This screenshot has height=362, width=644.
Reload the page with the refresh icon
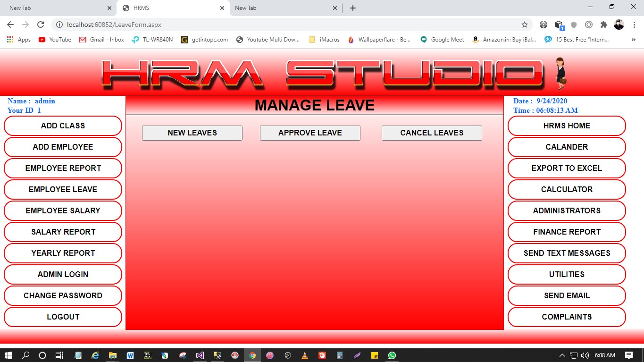click(x=41, y=25)
